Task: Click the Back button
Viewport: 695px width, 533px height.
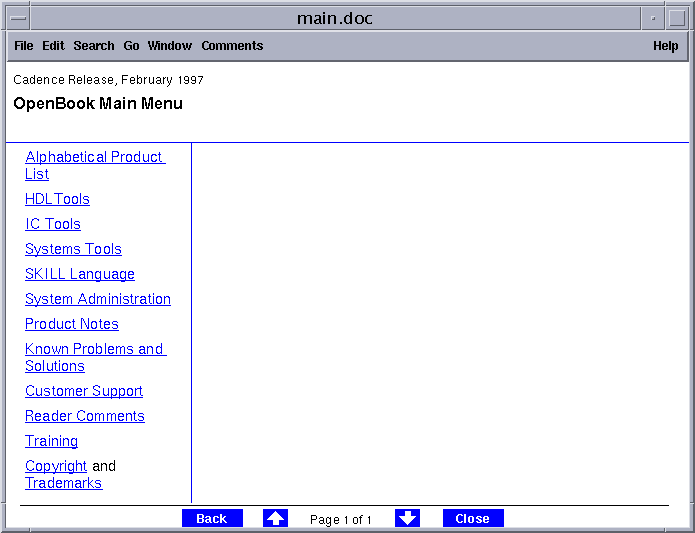Action: [x=212, y=518]
